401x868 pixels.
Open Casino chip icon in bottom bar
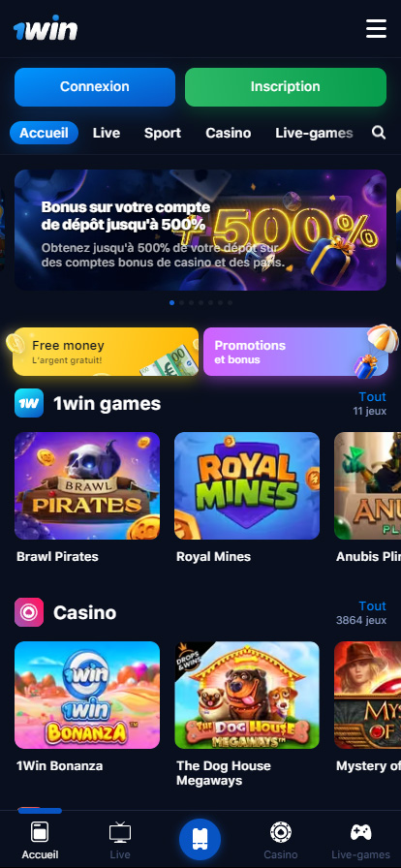click(281, 832)
